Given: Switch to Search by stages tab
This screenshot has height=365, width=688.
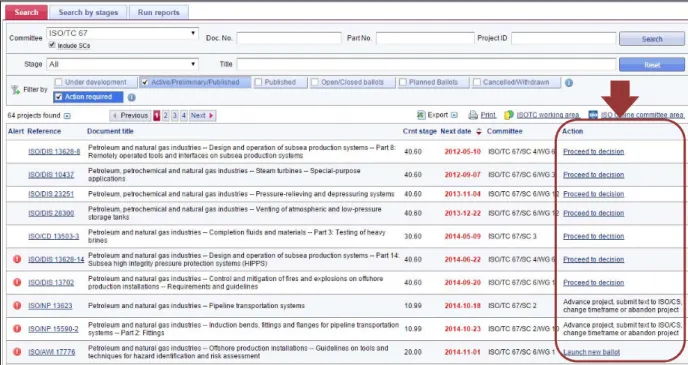Looking at the screenshot, I should 88,12.
